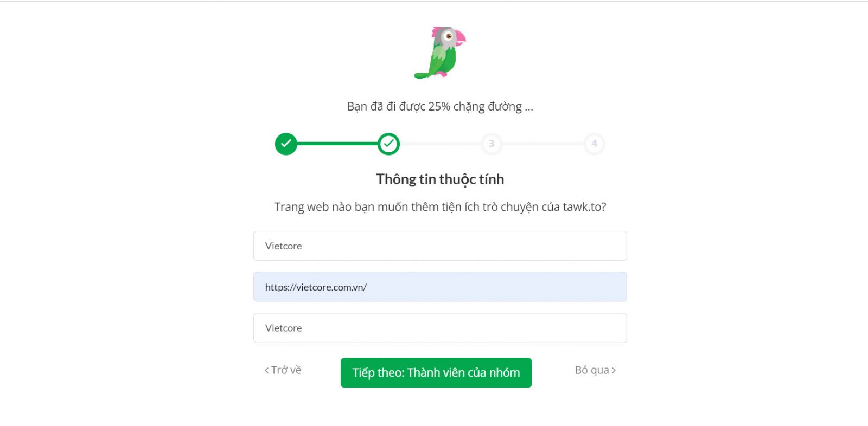Click the second step checkmark circle
The width and height of the screenshot is (868, 426).
388,144
